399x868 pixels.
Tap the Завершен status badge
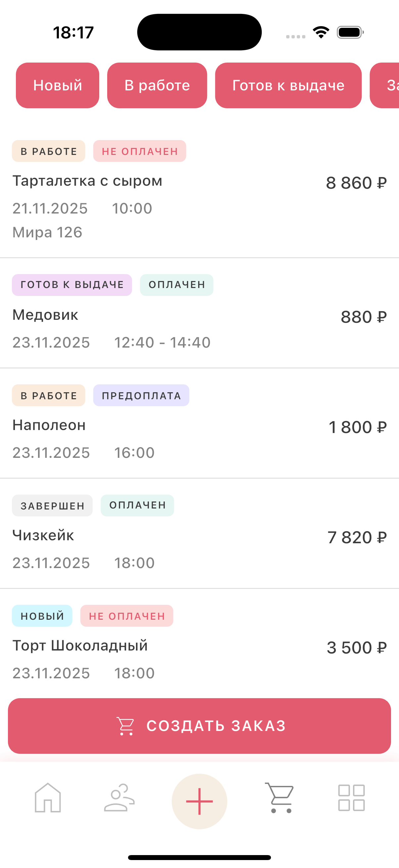pos(52,506)
